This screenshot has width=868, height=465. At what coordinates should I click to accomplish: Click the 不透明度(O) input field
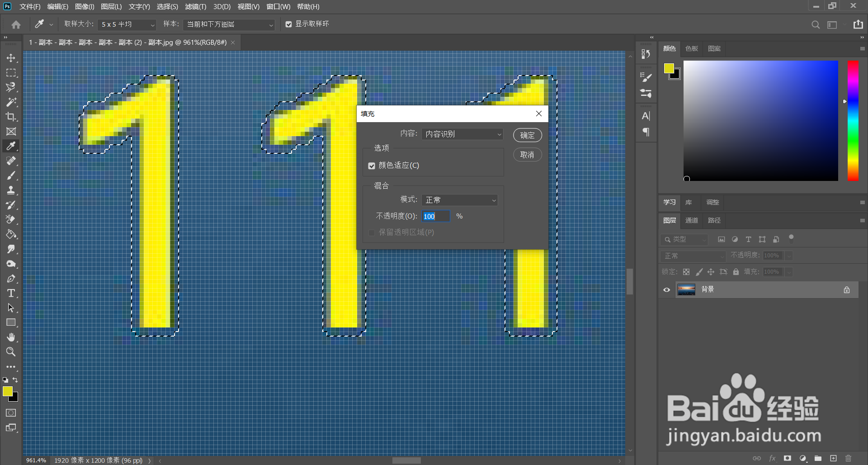click(x=436, y=216)
